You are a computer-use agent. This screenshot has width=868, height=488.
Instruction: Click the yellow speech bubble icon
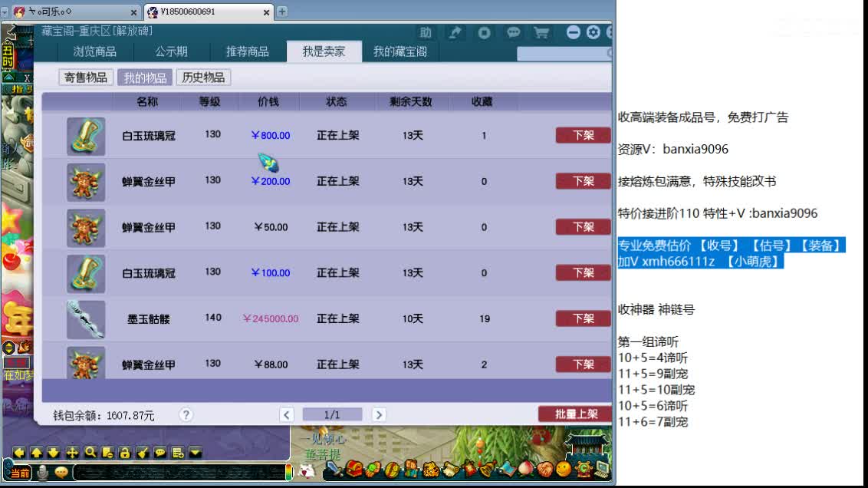pos(160,453)
